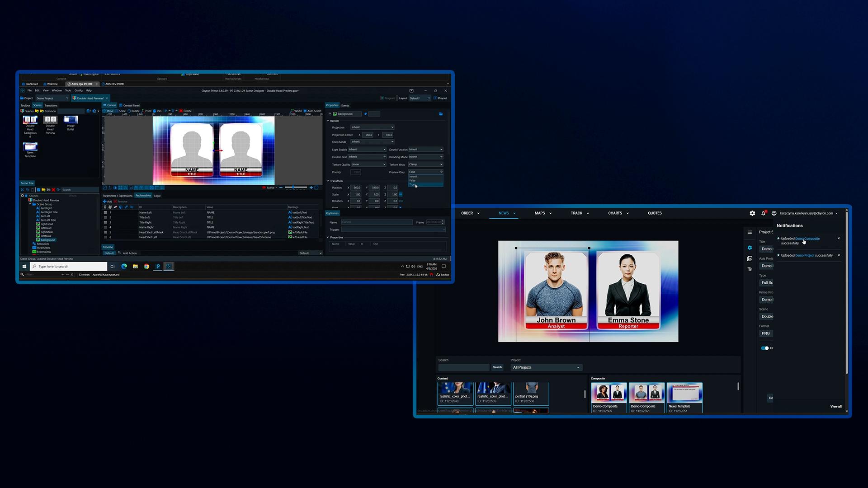This screenshot has height=488, width=868.
Task: Open the Tools menu in Scene Designer
Action: pyautogui.click(x=68, y=90)
